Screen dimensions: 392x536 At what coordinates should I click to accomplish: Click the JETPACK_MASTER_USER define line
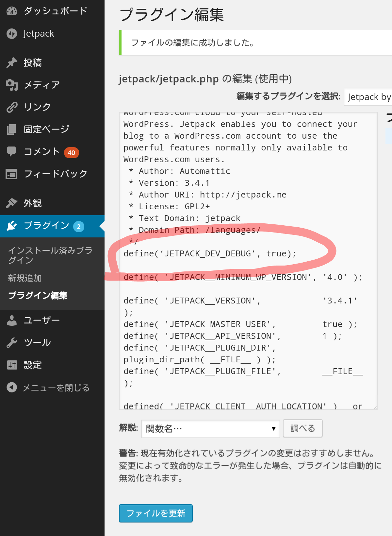pos(240,324)
